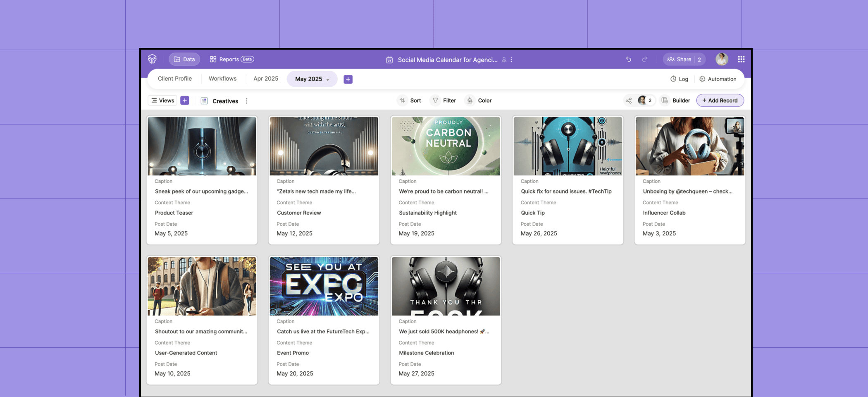Click the app logo icon

pos(152,59)
